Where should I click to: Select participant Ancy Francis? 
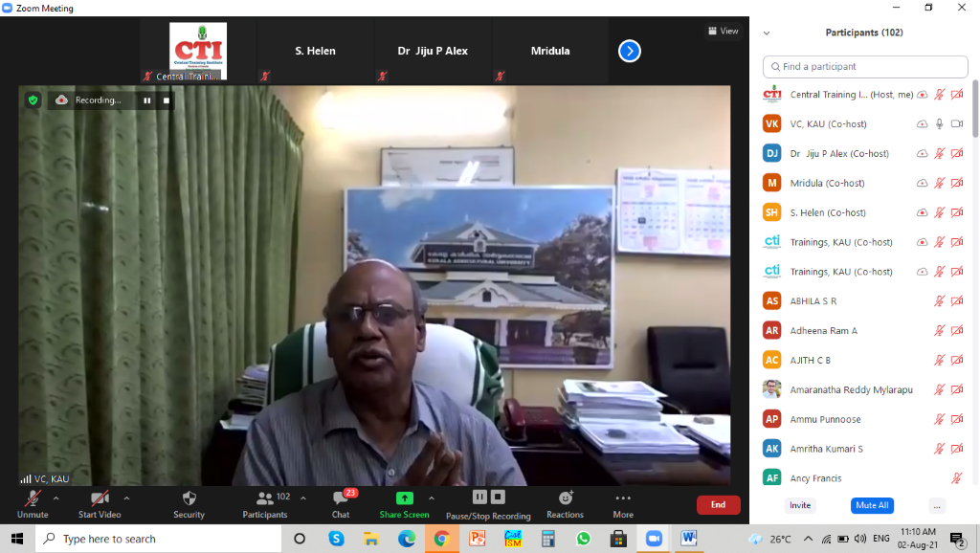tap(865, 478)
